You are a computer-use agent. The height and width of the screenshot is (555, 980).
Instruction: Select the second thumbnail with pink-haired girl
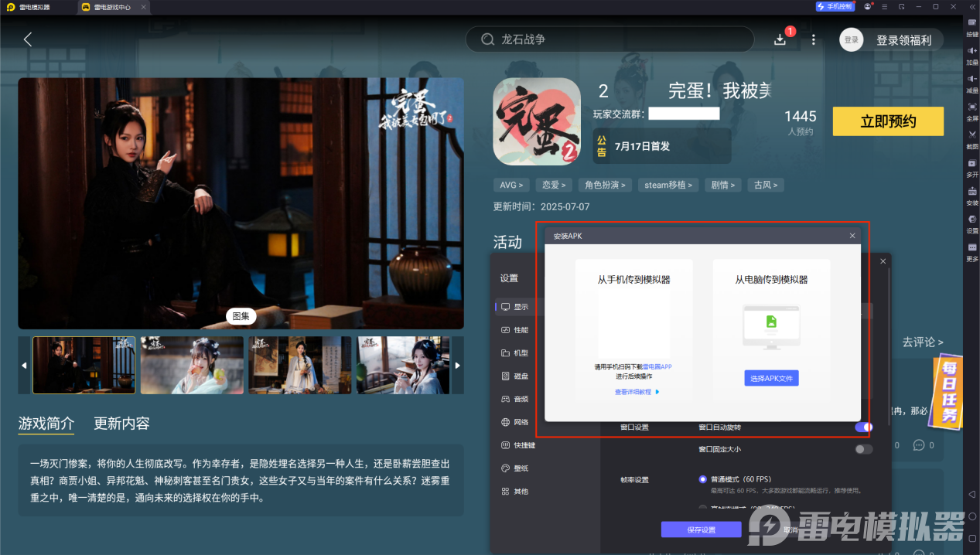pyautogui.click(x=192, y=365)
